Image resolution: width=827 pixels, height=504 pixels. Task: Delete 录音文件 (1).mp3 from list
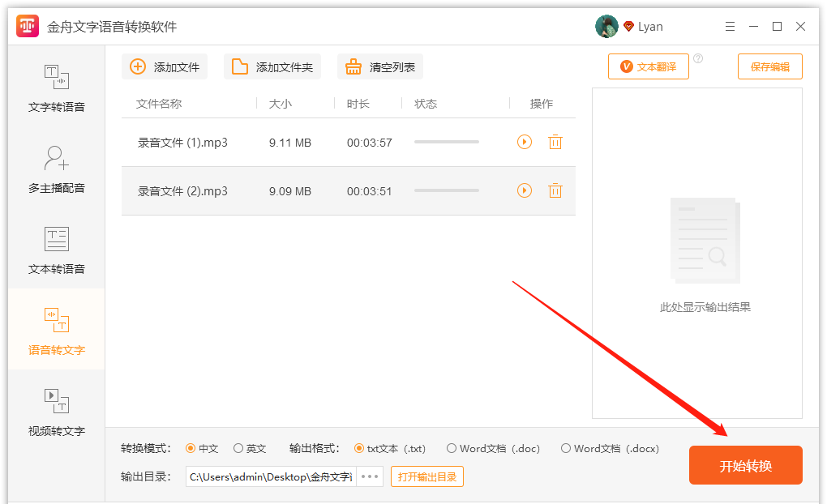(555, 143)
